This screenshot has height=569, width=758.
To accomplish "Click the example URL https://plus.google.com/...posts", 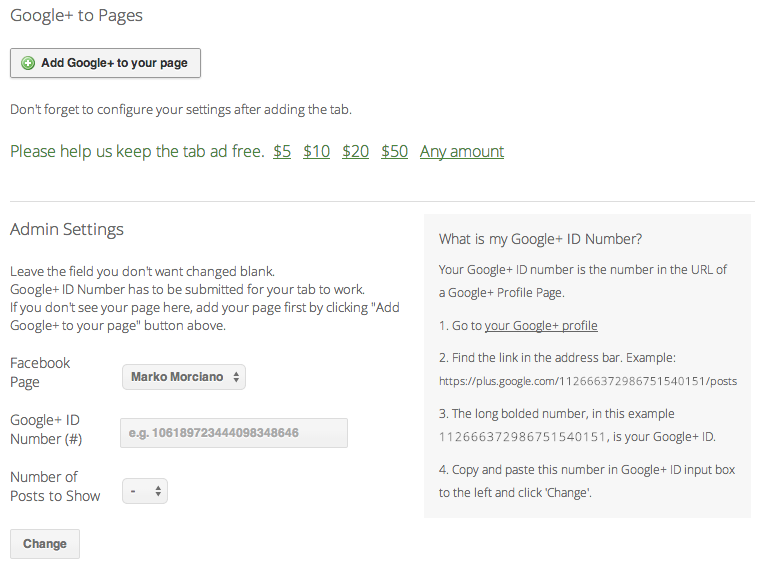I will point(588,381).
